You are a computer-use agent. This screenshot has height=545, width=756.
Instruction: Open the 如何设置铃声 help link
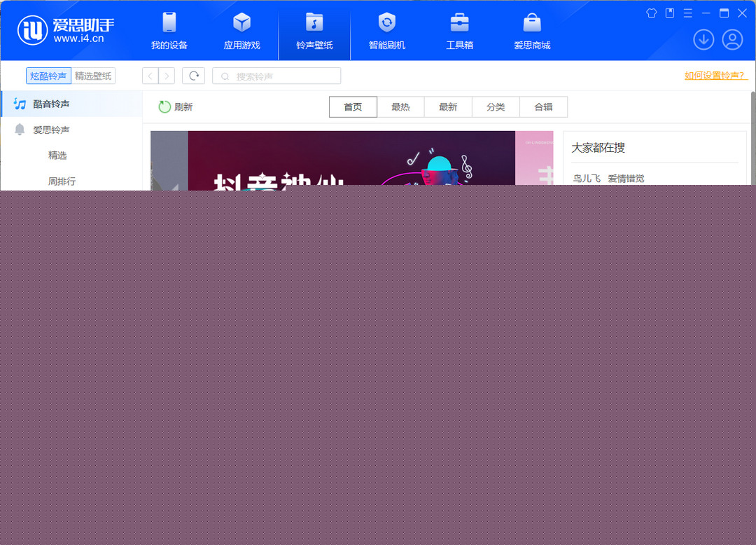715,76
